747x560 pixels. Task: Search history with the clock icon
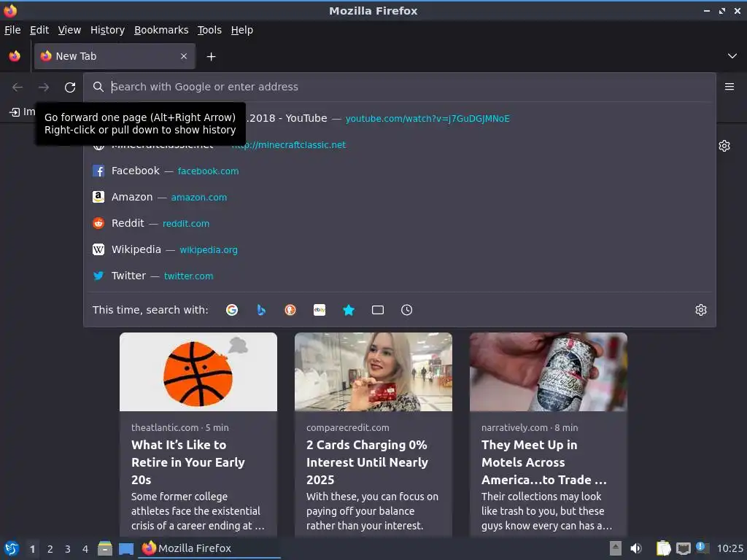coord(407,310)
